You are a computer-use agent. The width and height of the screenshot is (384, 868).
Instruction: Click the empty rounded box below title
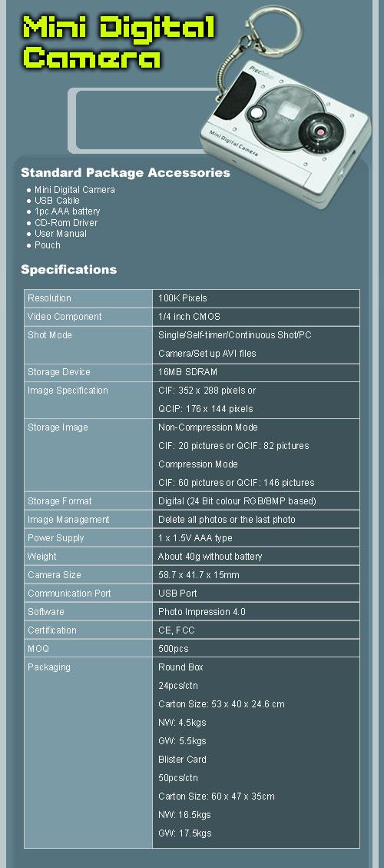(141, 120)
